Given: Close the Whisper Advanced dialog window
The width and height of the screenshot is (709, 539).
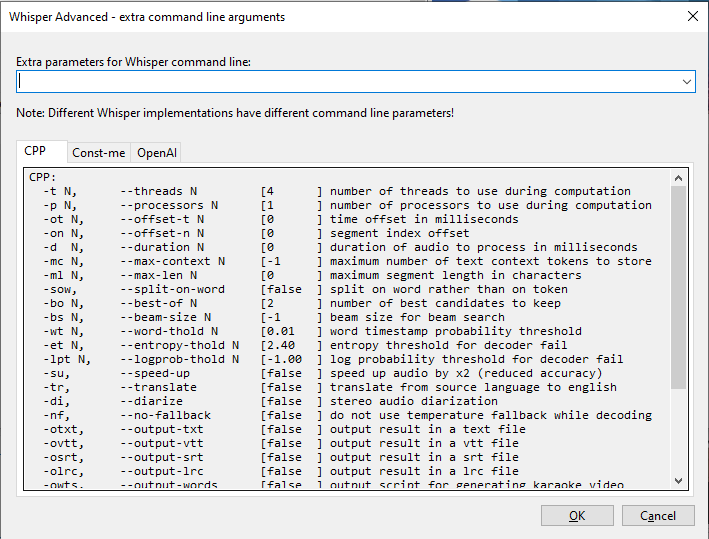Looking at the screenshot, I should pos(691,16).
